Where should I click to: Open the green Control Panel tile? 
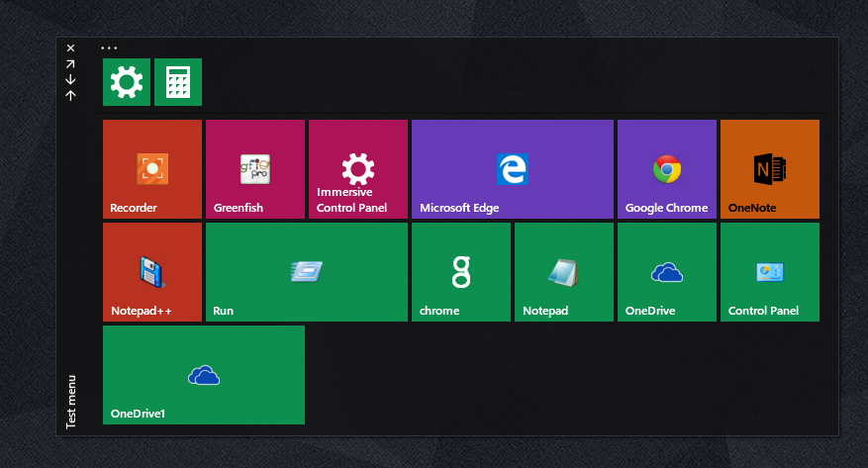[770, 272]
